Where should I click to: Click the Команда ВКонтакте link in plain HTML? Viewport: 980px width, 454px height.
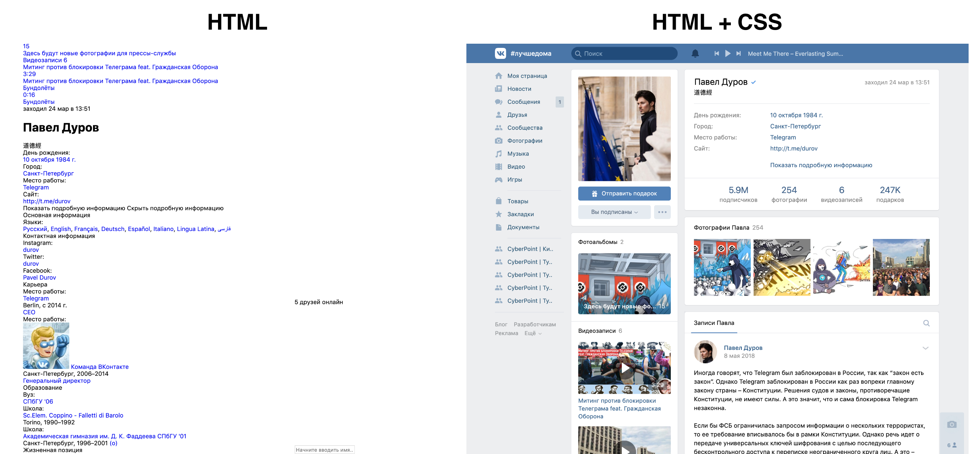click(x=100, y=367)
